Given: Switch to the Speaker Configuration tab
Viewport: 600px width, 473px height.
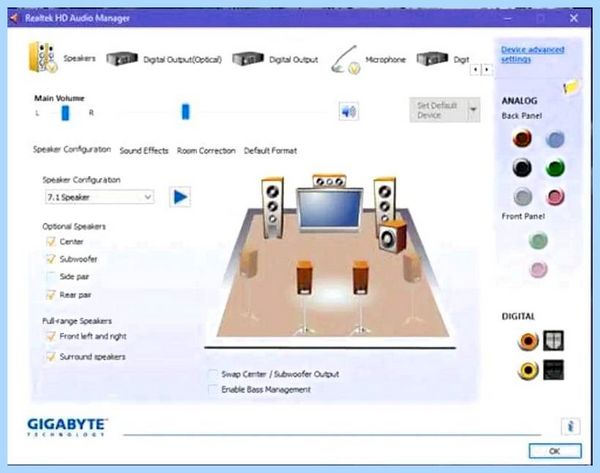Looking at the screenshot, I should coord(72,149).
